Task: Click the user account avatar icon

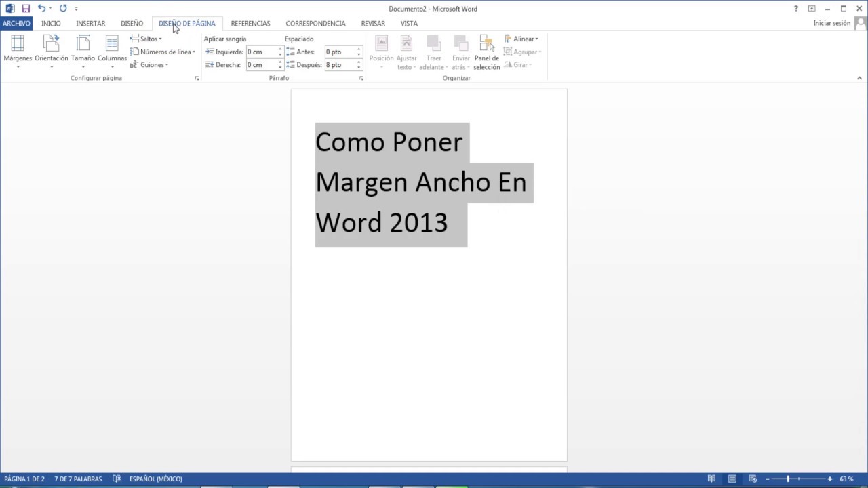Action: 860,23
